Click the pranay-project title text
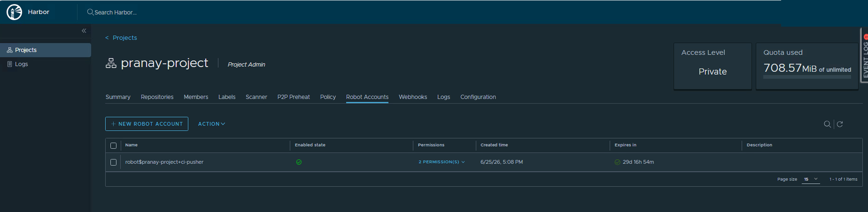 pos(164,63)
